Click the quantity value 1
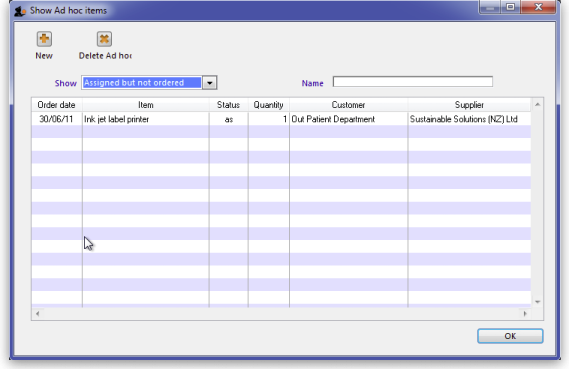 tap(269, 119)
